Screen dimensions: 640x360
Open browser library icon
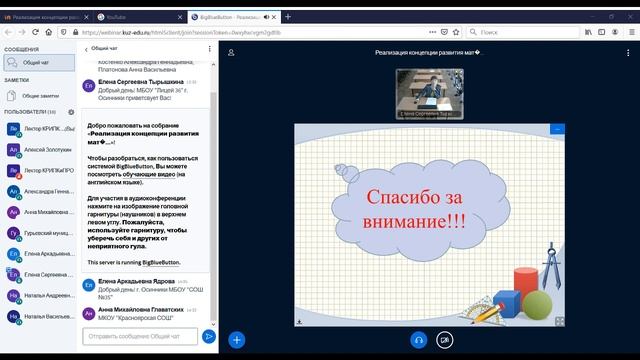(x=588, y=32)
